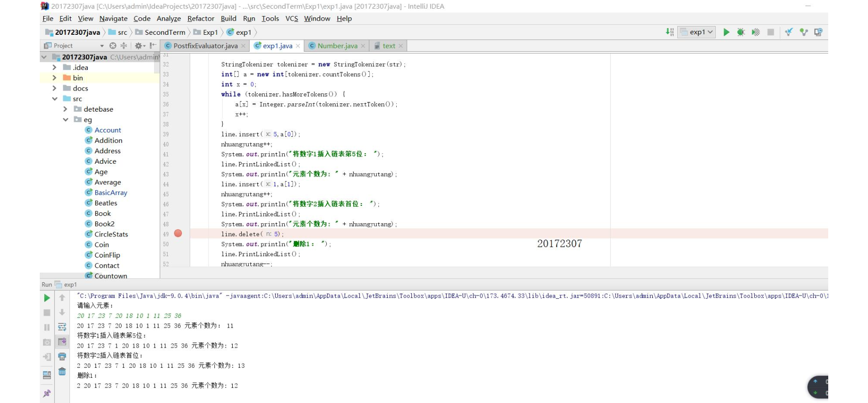The width and height of the screenshot is (868, 403).
Task: Select the Beatles class
Action: coord(106,203)
